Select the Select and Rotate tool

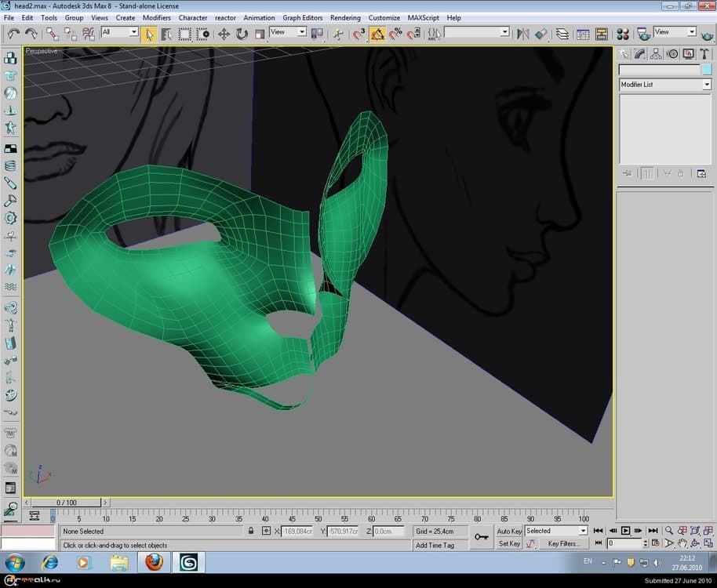[x=241, y=34]
